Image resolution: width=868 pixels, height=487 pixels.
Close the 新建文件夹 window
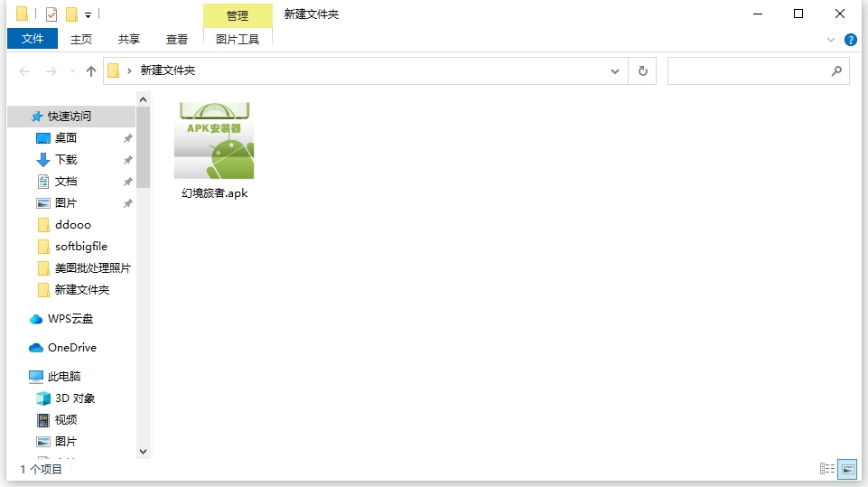pyautogui.click(x=840, y=14)
